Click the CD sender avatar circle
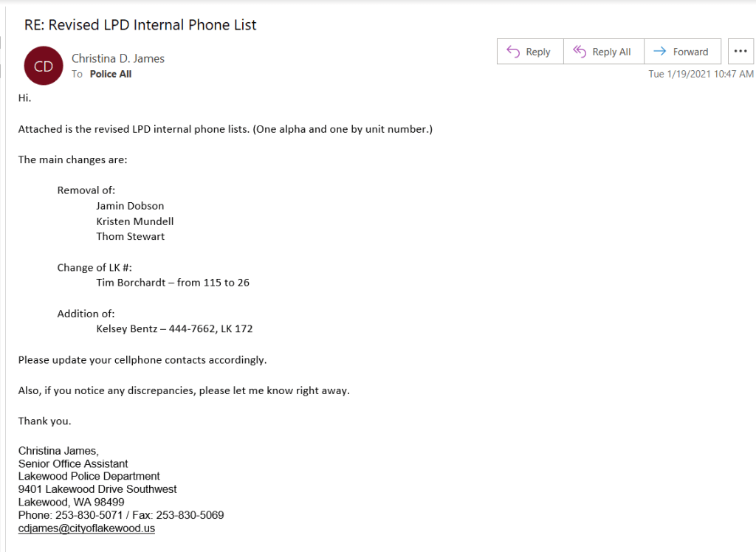 pos(44,66)
